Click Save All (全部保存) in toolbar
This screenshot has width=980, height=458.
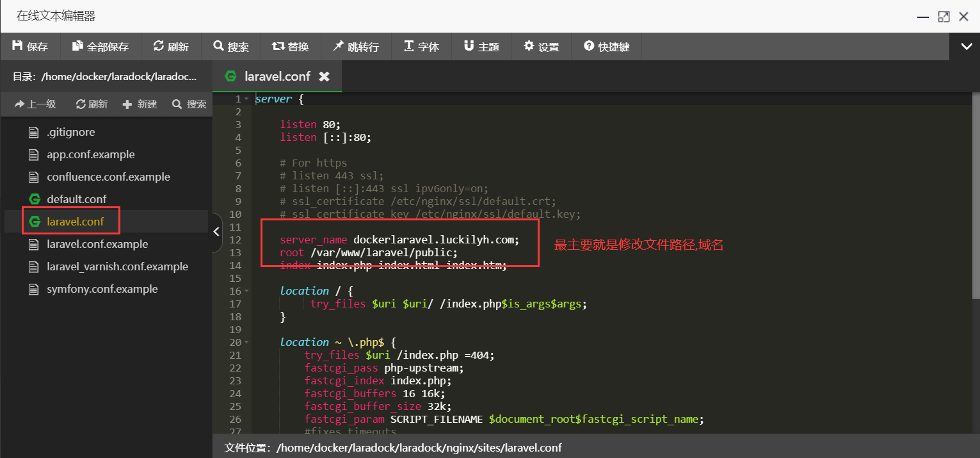pyautogui.click(x=100, y=47)
